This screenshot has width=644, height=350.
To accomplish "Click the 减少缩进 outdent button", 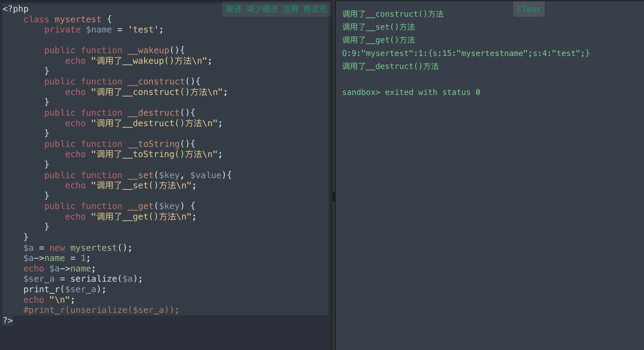I will click(262, 9).
